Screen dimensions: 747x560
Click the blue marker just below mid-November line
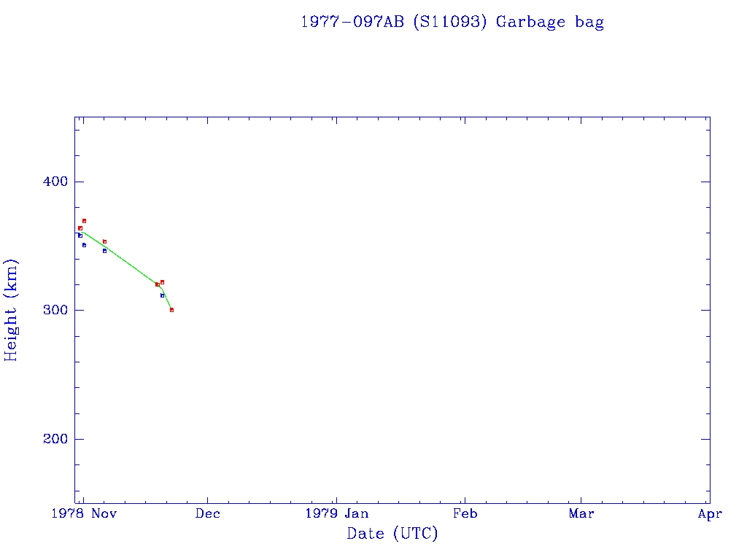pyautogui.click(x=104, y=251)
